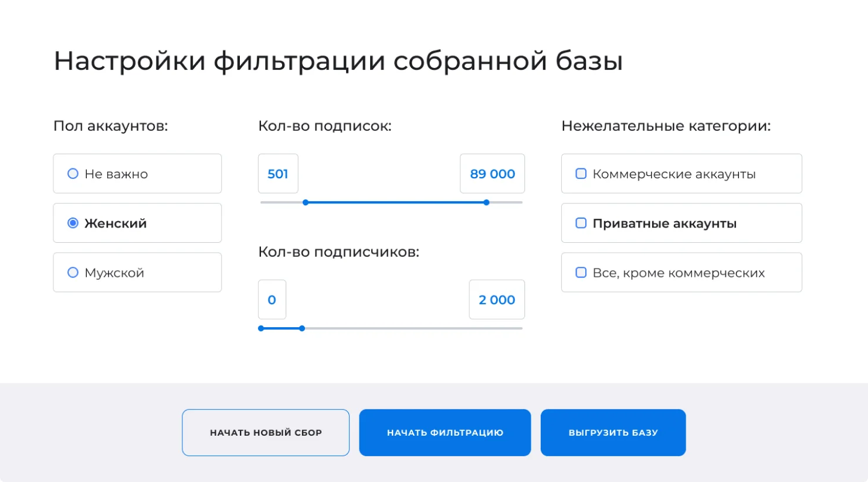Check the "Коммерческие аккаунты" checkbox
868x482 pixels.
581,174
